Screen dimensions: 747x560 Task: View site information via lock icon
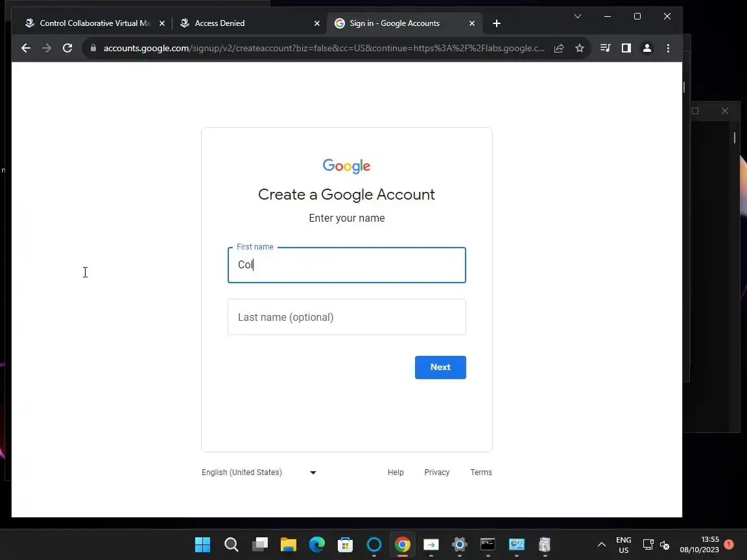[x=93, y=48]
